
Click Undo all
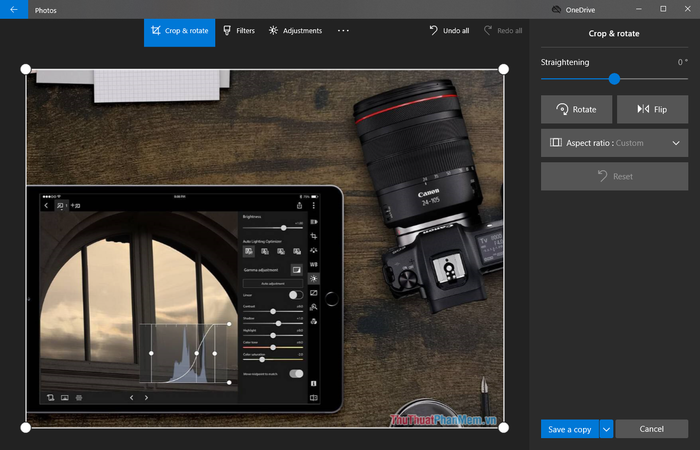tap(448, 30)
